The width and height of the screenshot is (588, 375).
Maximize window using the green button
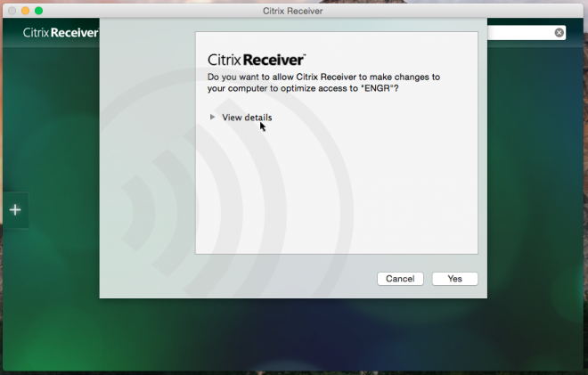[x=38, y=11]
